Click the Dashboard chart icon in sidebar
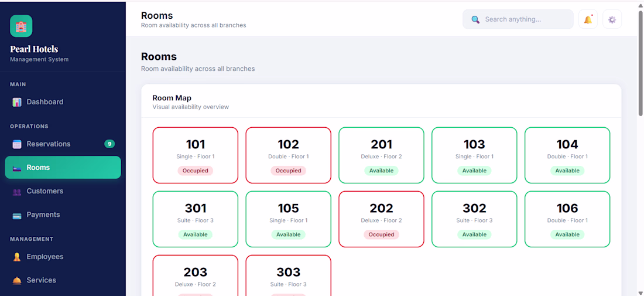 tap(17, 102)
